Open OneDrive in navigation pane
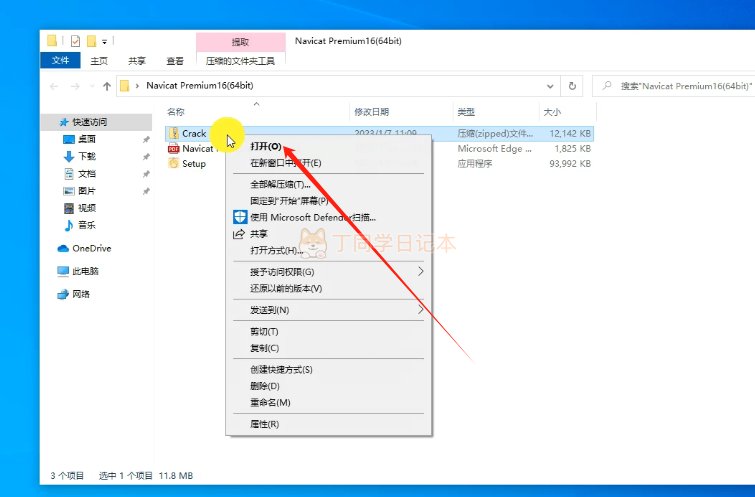Viewport: 755px width, 497px height. tap(91, 248)
